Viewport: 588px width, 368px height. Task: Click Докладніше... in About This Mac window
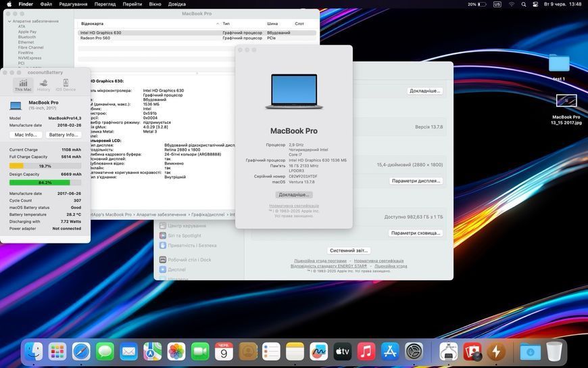(294, 195)
